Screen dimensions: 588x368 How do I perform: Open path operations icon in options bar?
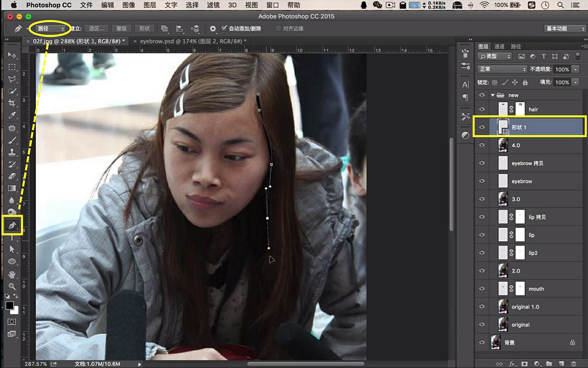coord(164,28)
